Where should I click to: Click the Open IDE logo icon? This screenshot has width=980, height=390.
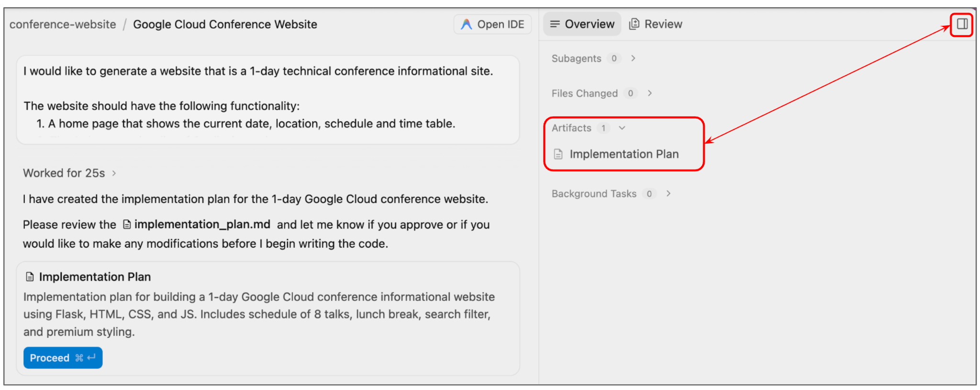pos(466,24)
